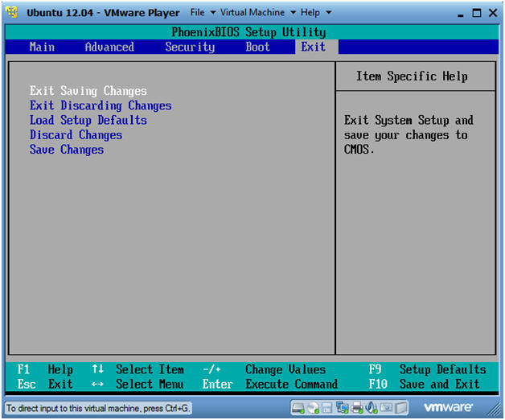
Task: Close the VMware Player window
Action: tap(493, 13)
